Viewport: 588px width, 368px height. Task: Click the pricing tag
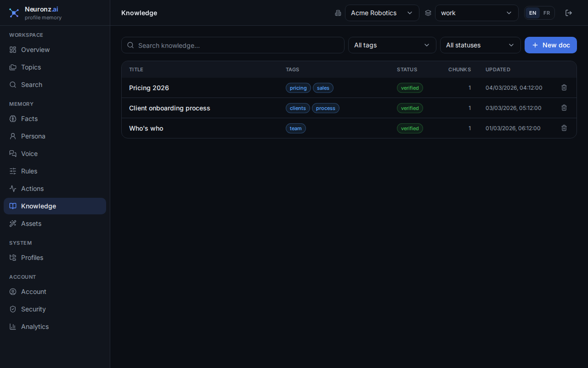[298, 88]
